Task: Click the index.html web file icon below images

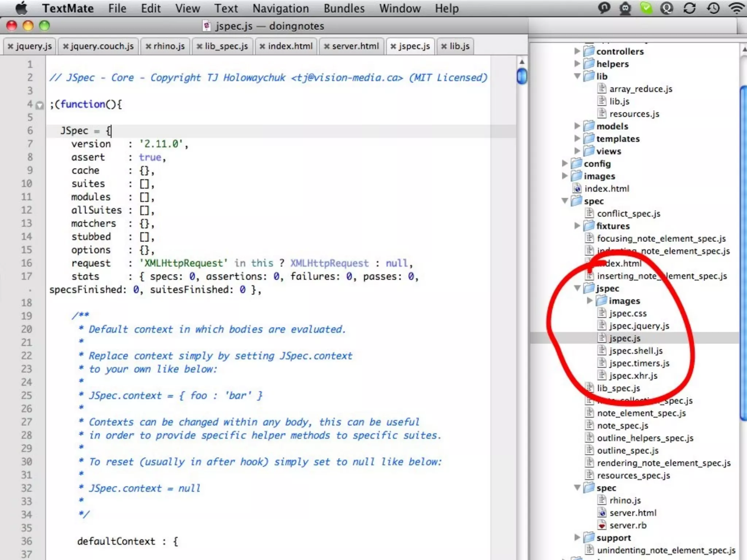Action: point(577,188)
